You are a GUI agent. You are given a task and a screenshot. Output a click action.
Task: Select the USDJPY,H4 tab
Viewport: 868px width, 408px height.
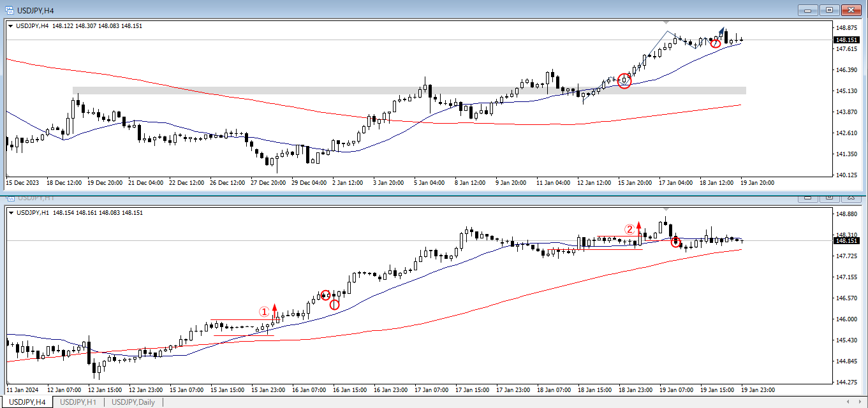[27, 402]
